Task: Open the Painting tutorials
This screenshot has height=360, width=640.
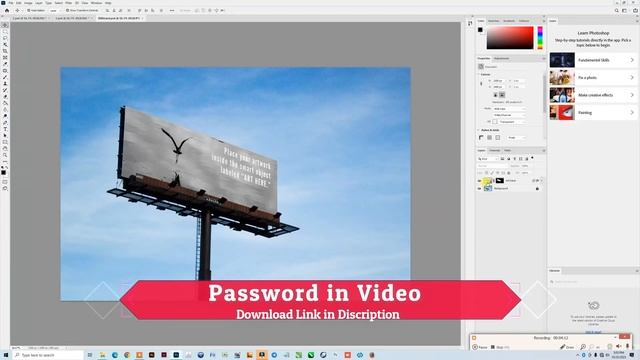Action: coord(592,113)
